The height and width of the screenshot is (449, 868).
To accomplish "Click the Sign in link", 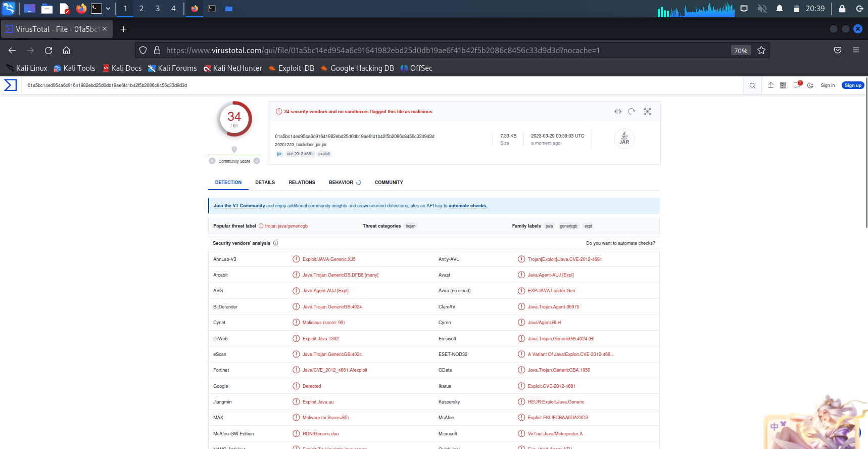I will 828,85.
